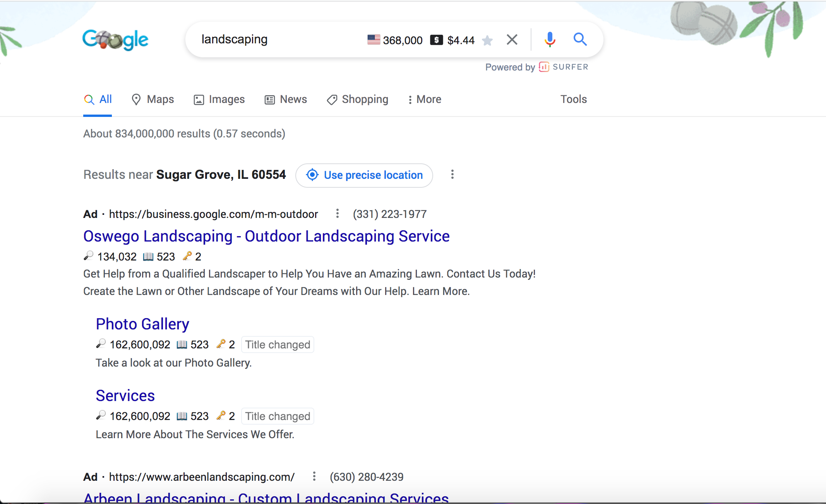
Task: Toggle precise location for Sugar Grove IL
Action: tap(364, 175)
